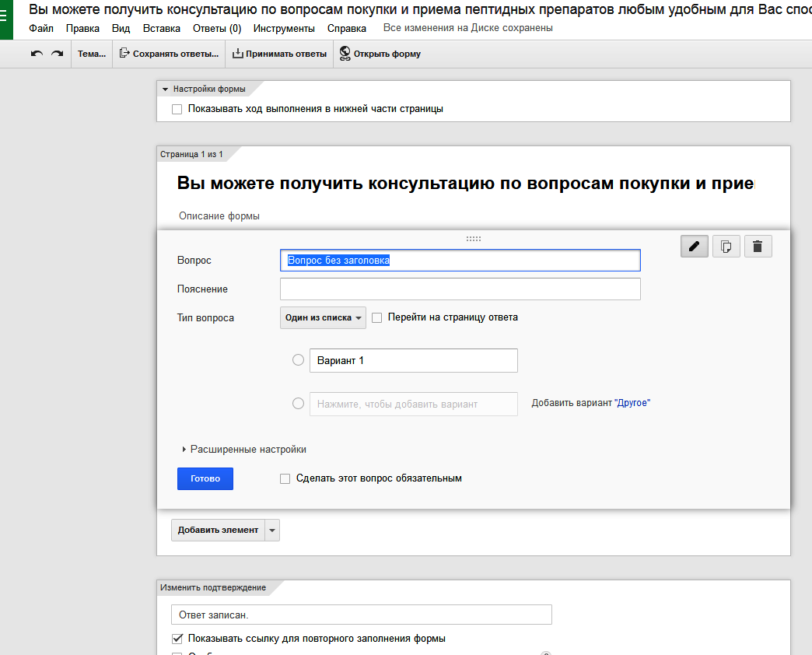
Task: Click the bold form title heading
Action: coord(466,184)
